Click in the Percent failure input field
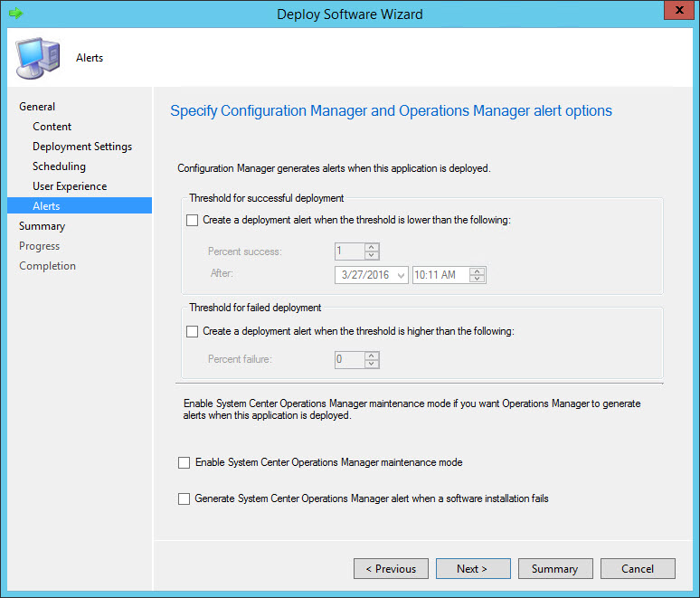This screenshot has width=700, height=598. click(348, 359)
